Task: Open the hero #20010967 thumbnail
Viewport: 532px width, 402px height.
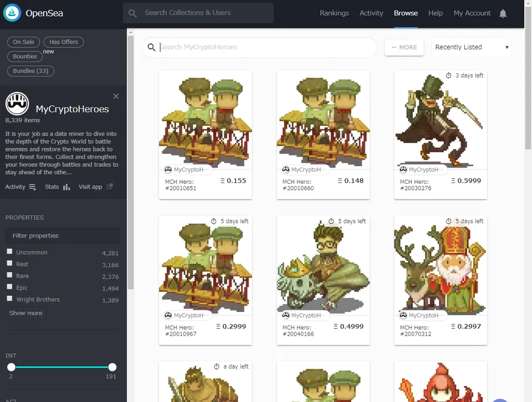Action: tap(206, 266)
